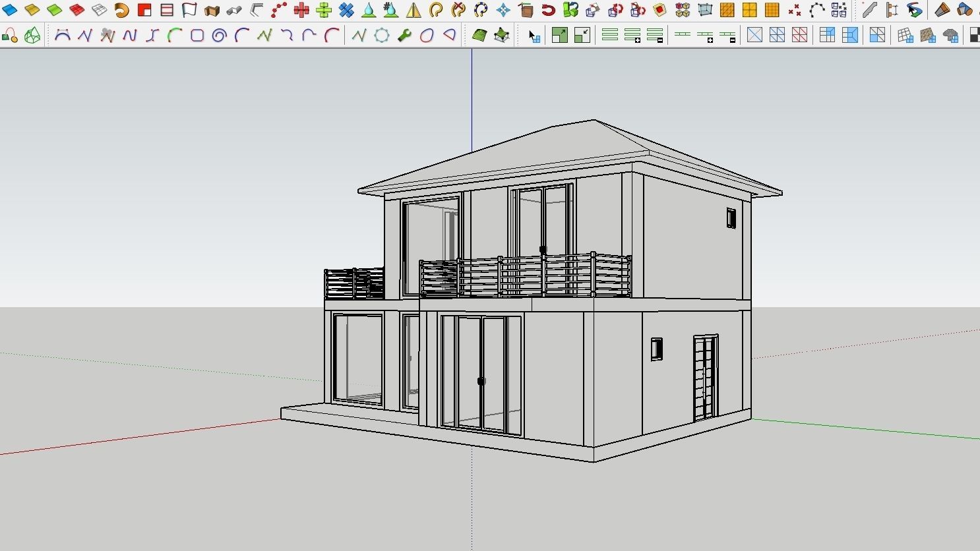This screenshot has width=980, height=551.
Task: Select the white wireframe grid surface icon
Action: pyautogui.click(x=100, y=10)
